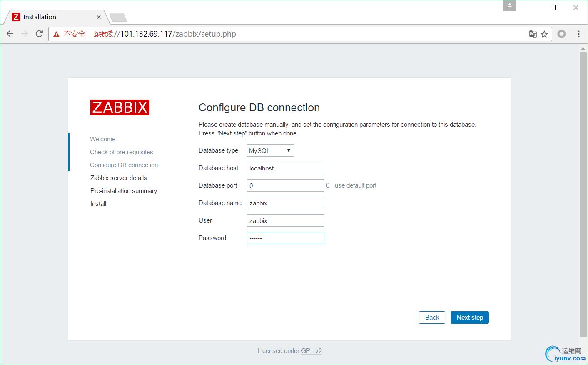588x365 pixels.
Task: Open the translate page icon in the address bar
Action: click(533, 34)
